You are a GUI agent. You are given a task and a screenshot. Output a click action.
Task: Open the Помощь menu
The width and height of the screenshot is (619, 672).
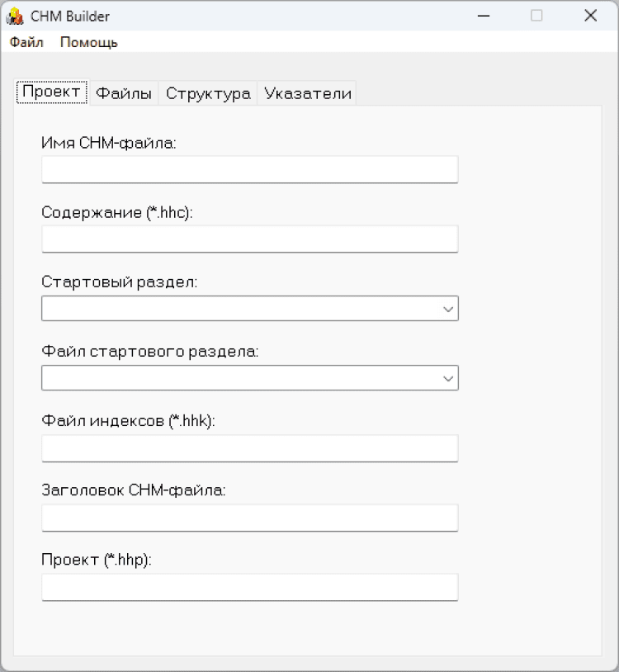(88, 42)
